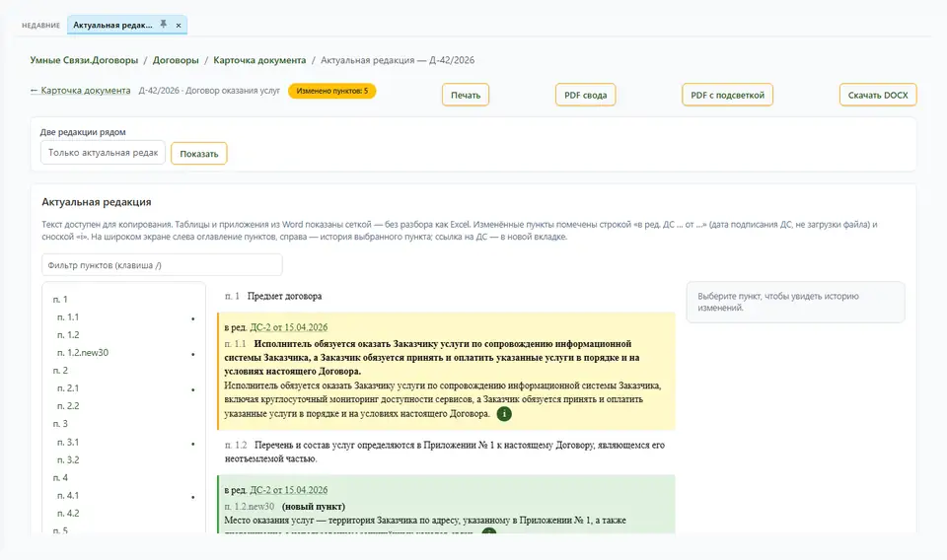Export PDF с подсветкой
This screenshot has height=560, width=947.
pos(727,95)
